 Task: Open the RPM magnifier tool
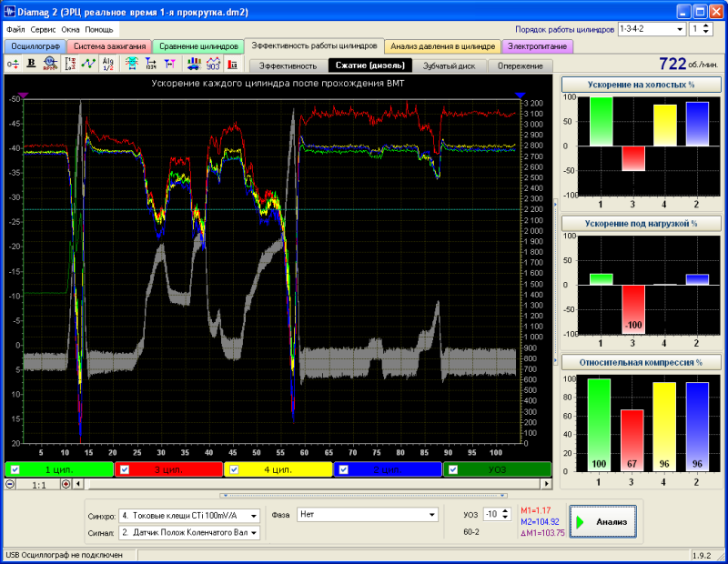pos(50,64)
